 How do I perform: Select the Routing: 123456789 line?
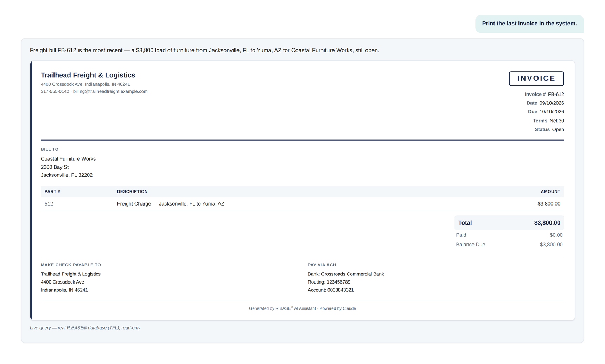tap(329, 282)
